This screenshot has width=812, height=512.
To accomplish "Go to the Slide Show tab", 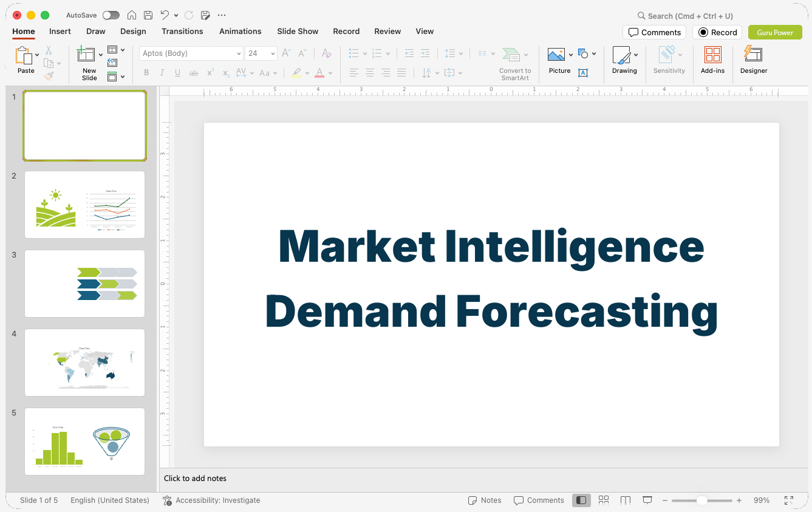I will [x=298, y=32].
